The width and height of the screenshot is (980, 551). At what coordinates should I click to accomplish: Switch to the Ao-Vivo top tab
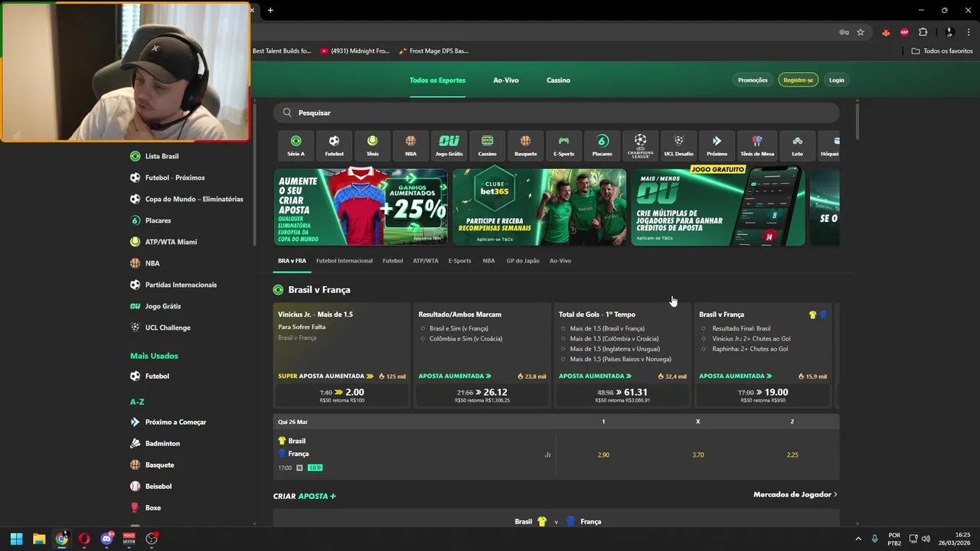[x=506, y=80]
